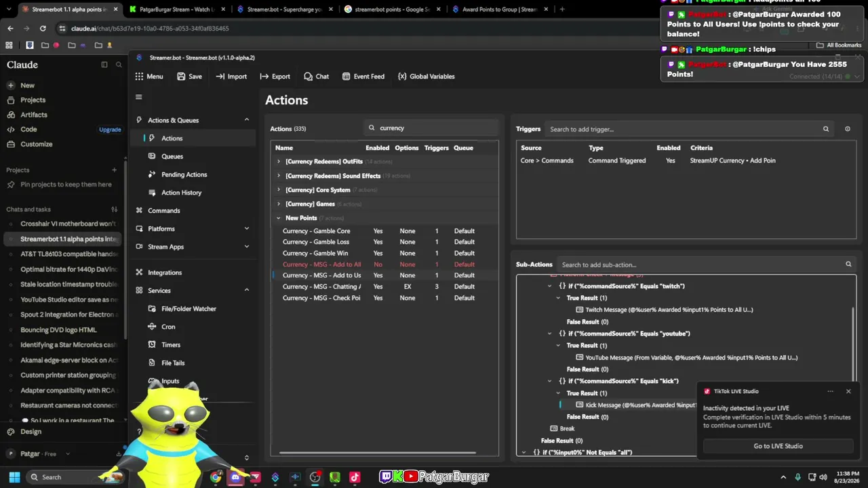Expand Currency Core System group
The height and width of the screenshot is (488, 868).
[278, 190]
